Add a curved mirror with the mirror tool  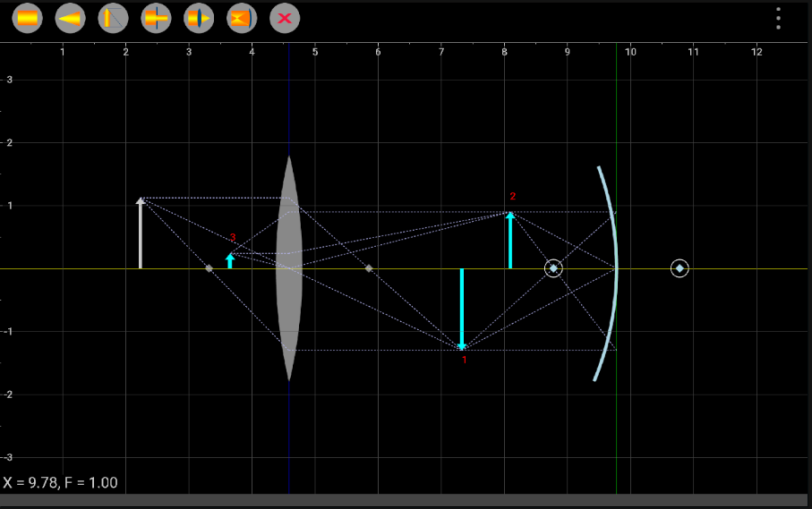coord(242,18)
